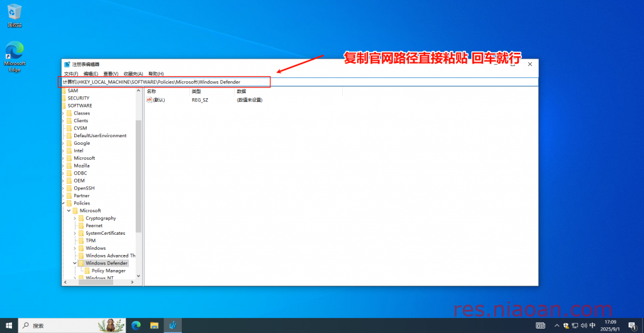Click the folder icon beside Mozilla

coord(69,166)
